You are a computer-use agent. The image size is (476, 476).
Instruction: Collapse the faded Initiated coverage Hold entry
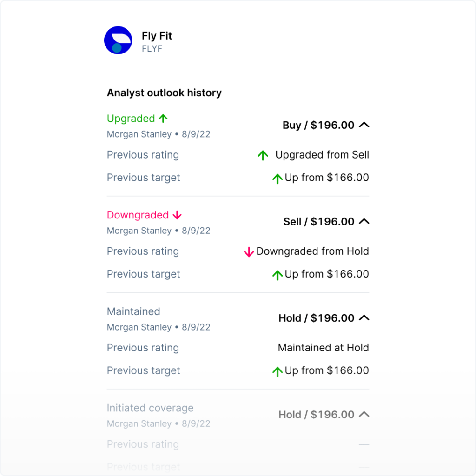(364, 415)
